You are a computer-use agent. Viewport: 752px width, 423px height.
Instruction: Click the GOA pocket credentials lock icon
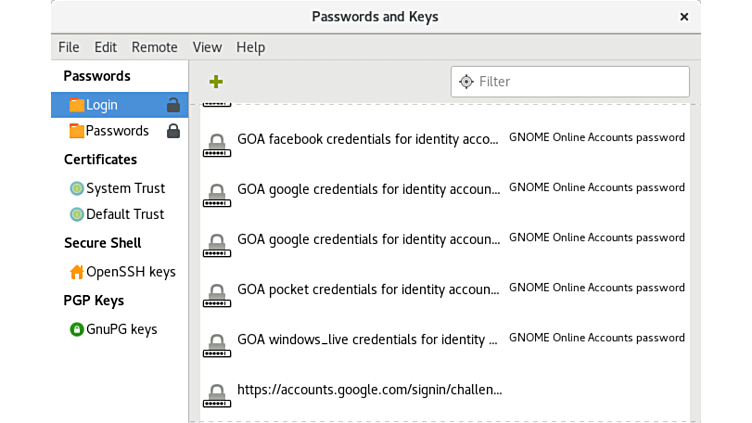215,294
